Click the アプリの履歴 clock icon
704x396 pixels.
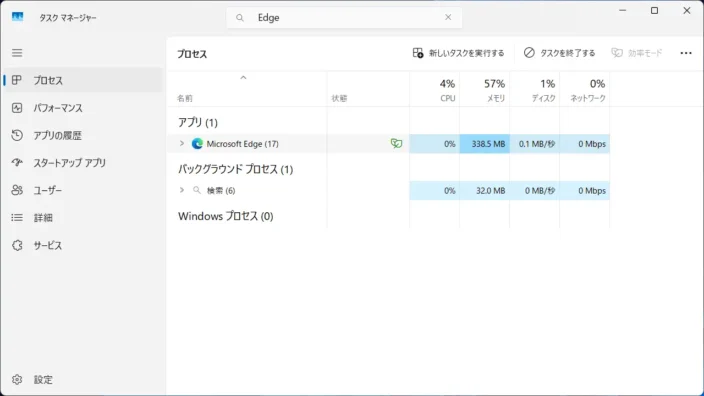[x=17, y=135]
